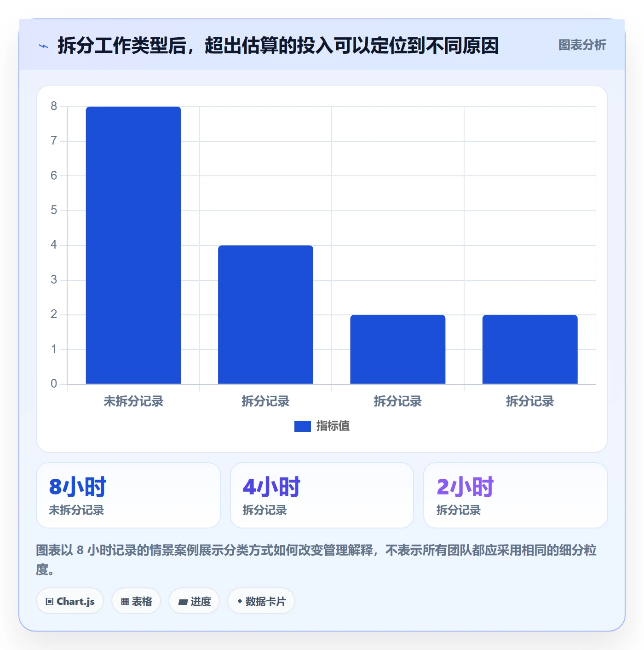Image resolution: width=644 pixels, height=650 pixels.
Task: Click the 指标值 legend label
Action: (x=333, y=426)
